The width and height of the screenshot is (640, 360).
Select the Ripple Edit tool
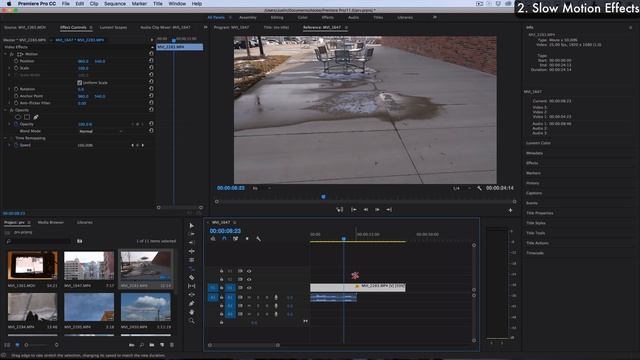tap(191, 243)
